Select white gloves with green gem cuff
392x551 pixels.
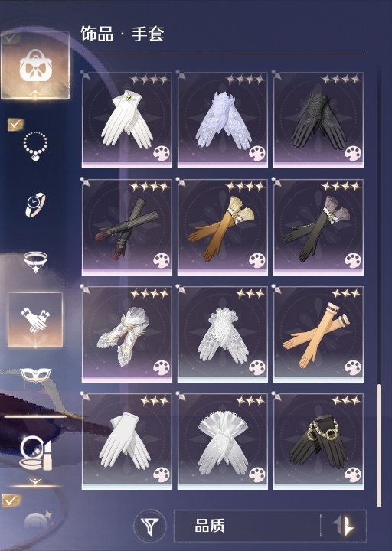coord(127,120)
